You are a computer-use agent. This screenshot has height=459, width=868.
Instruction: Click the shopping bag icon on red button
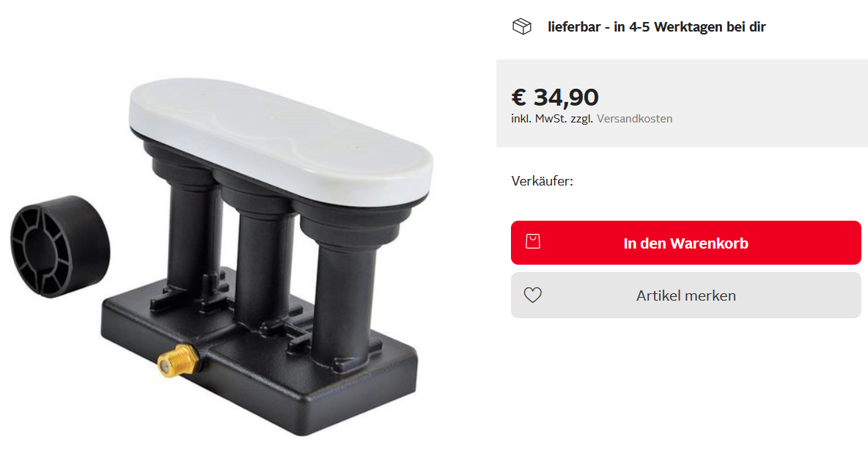coord(532,241)
